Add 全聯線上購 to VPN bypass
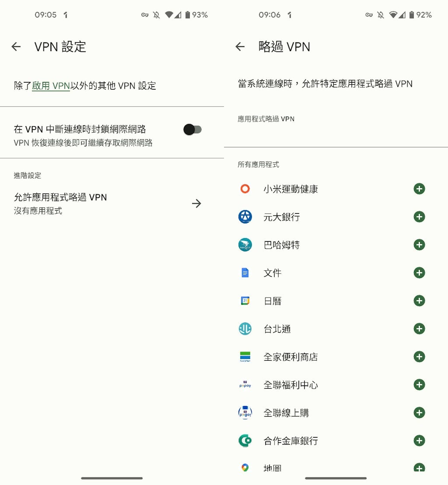448x485 pixels. pyautogui.click(x=419, y=413)
